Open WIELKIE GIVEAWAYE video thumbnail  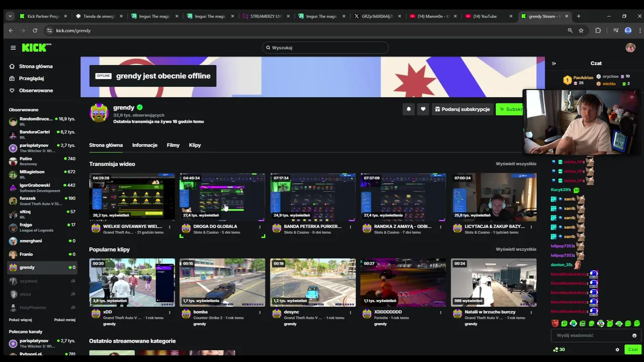(x=132, y=197)
